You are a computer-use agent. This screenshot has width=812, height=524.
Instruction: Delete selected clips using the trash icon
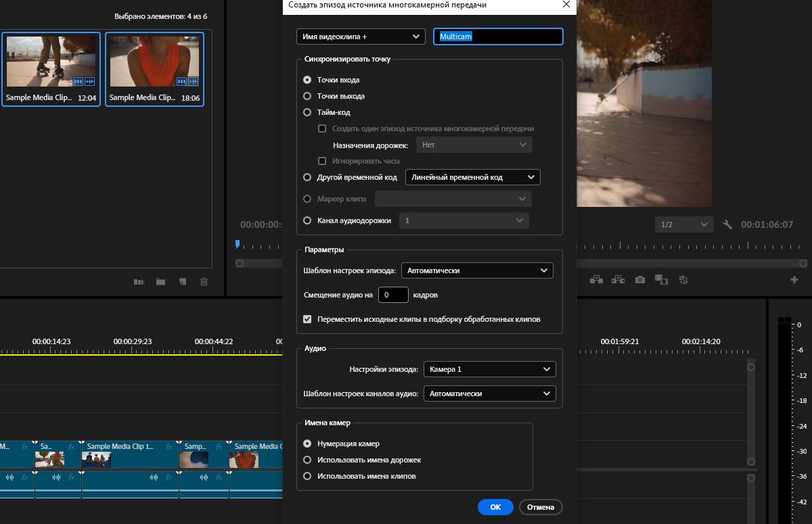pos(204,282)
